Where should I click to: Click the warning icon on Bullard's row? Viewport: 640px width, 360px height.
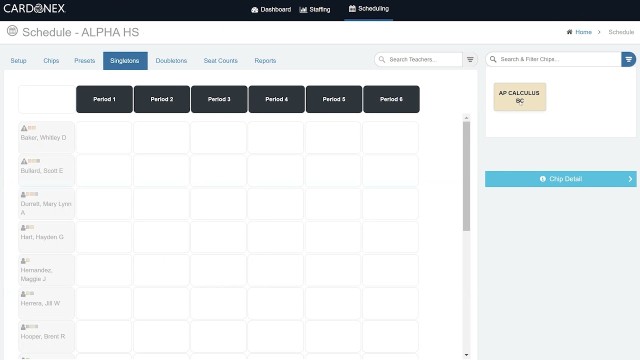pyautogui.click(x=24, y=161)
